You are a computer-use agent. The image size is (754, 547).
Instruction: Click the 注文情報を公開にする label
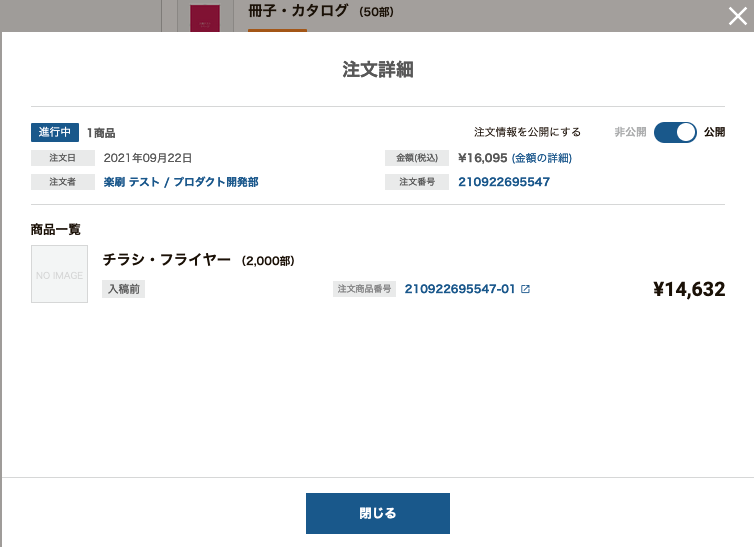528,132
